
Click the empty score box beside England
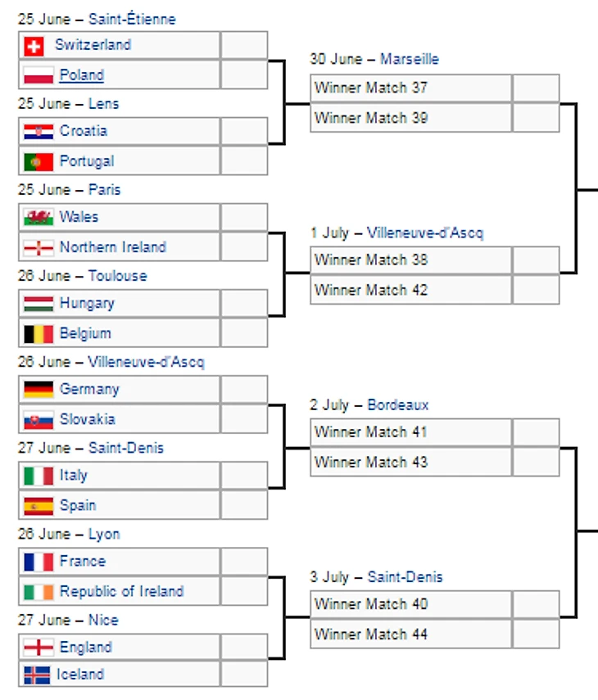pyautogui.click(x=244, y=647)
